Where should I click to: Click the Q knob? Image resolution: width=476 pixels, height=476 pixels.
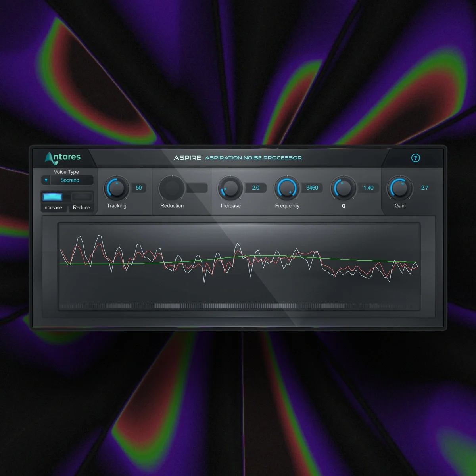tap(344, 188)
